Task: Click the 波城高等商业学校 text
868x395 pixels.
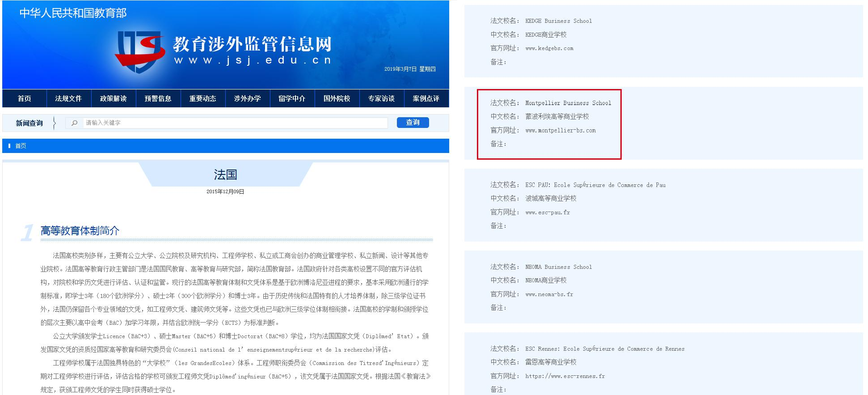Action: [x=551, y=198]
